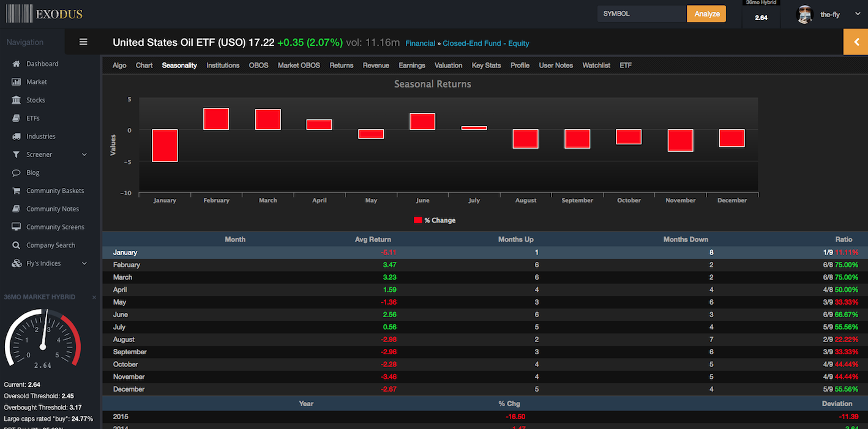Open the Institutions tab
Screen dimensions: 868x429
tap(223, 65)
